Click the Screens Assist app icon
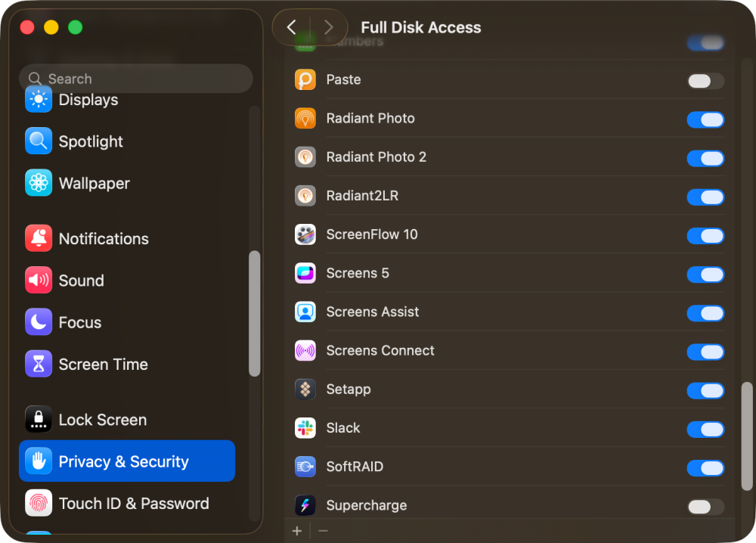 305,312
